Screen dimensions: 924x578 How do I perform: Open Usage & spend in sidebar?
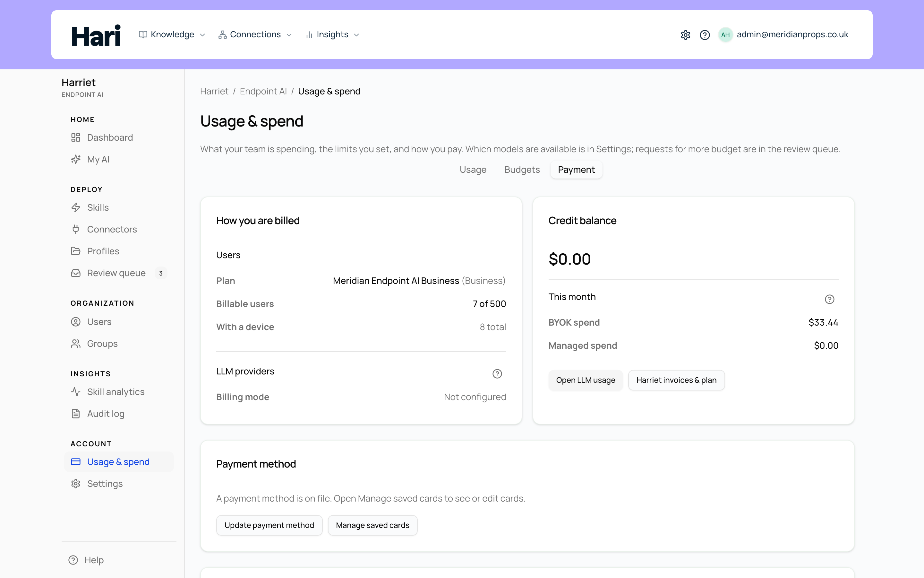(118, 462)
